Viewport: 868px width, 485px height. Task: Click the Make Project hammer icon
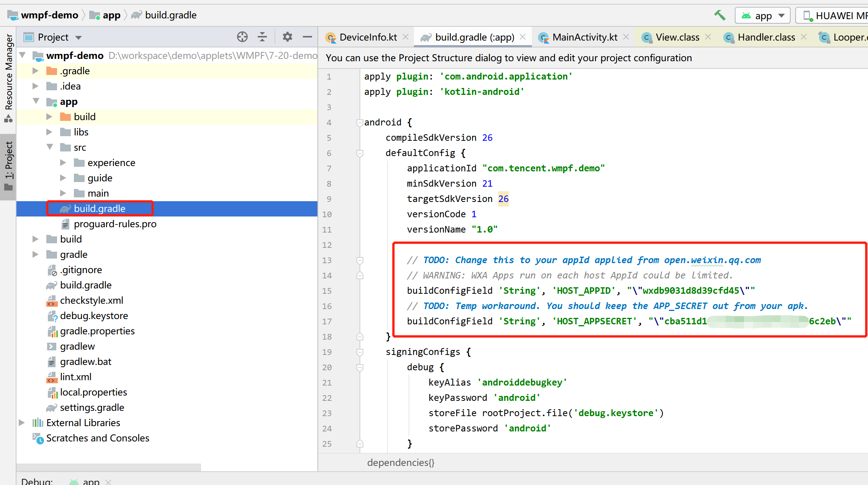(719, 15)
